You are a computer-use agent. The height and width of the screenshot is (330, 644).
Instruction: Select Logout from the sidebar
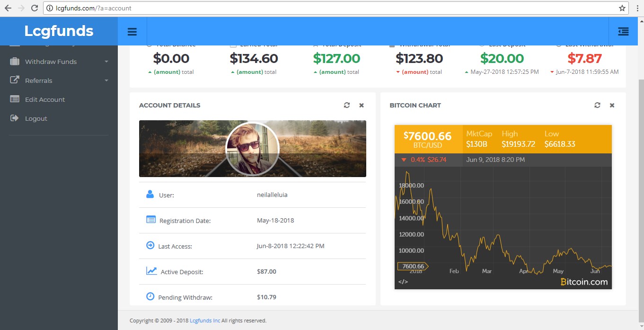tap(36, 118)
